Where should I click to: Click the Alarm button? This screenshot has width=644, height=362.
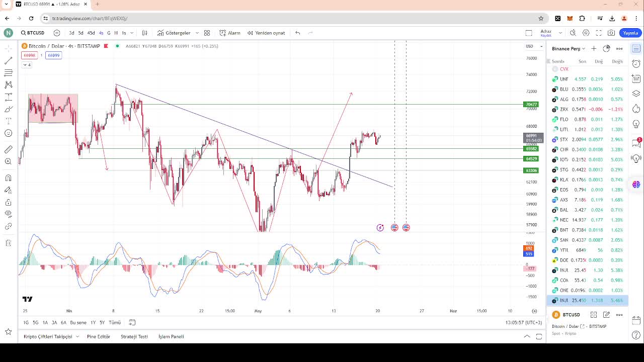[x=230, y=33]
